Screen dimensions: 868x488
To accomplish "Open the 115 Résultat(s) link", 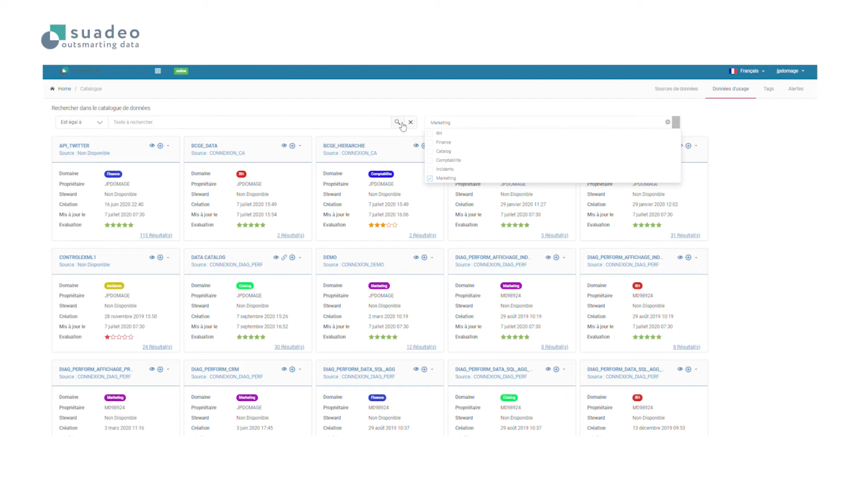I will [x=156, y=235].
